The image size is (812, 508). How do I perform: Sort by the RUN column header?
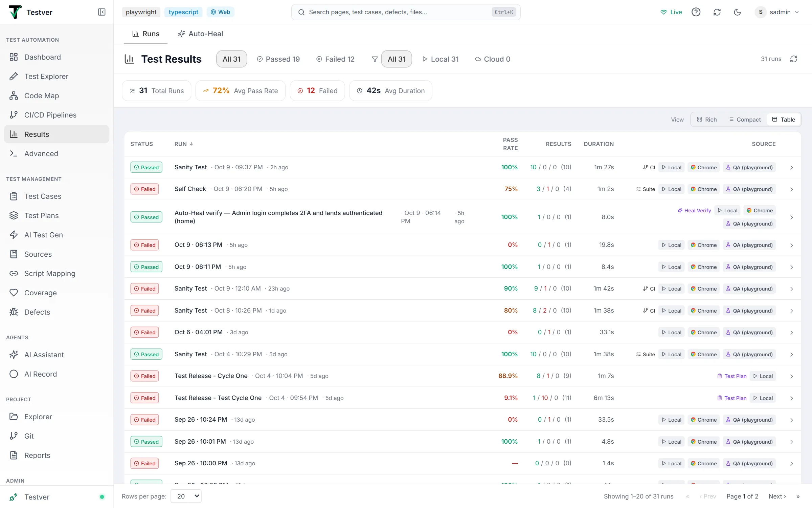pyautogui.click(x=184, y=144)
